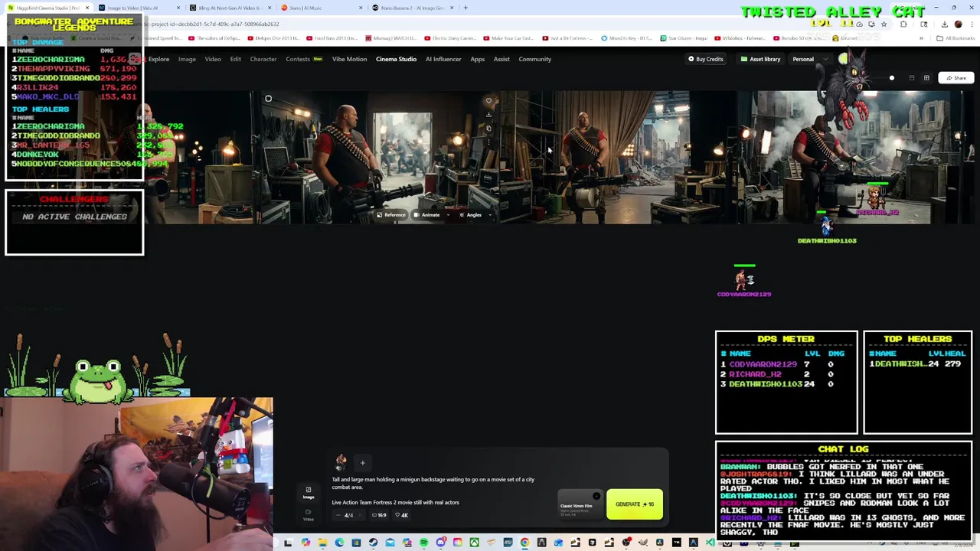Open the Edit section

(x=235, y=59)
